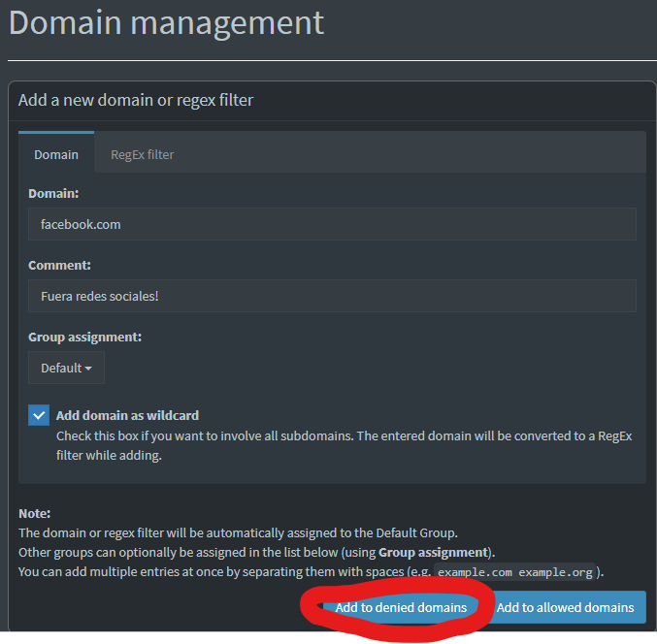The width and height of the screenshot is (657, 644).
Task: Click the wildcard subdomains help description
Action: [344, 445]
